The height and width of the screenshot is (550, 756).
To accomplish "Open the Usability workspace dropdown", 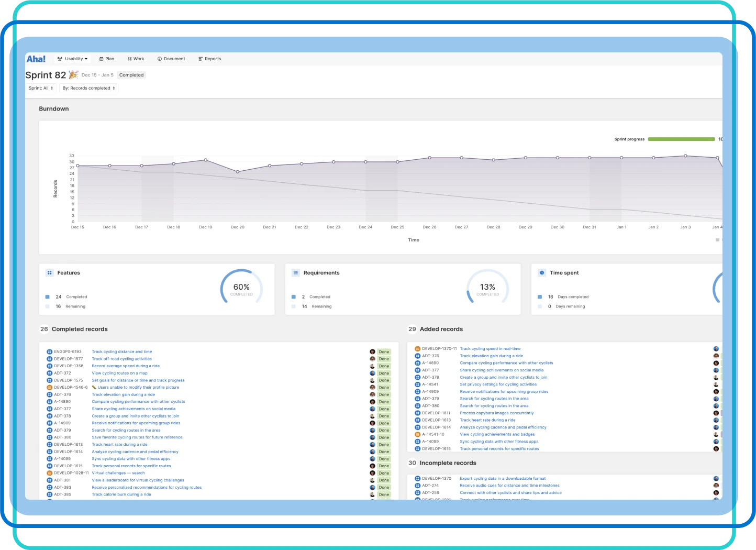I will [x=73, y=59].
